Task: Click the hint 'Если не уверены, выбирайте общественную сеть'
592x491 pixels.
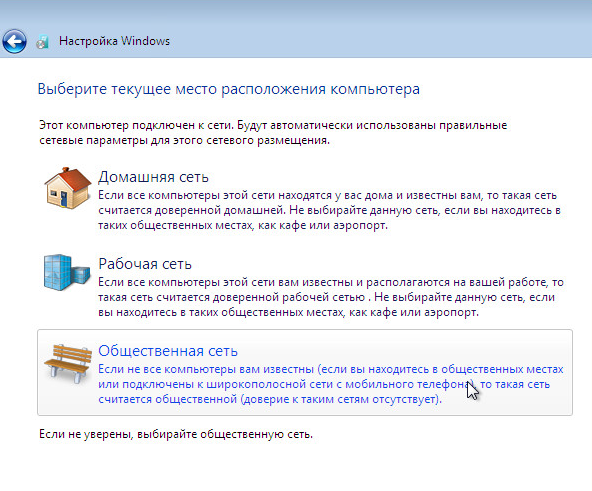Action: click(x=176, y=434)
